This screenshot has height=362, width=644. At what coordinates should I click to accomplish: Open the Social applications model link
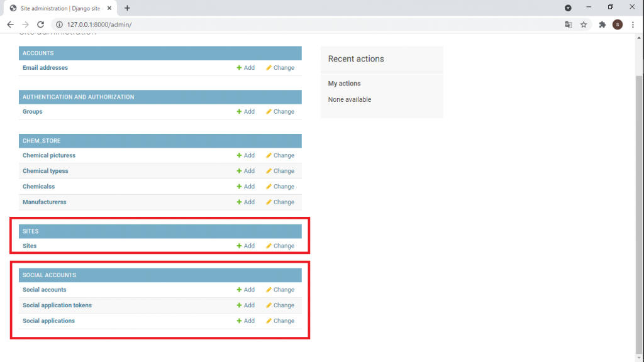48,321
